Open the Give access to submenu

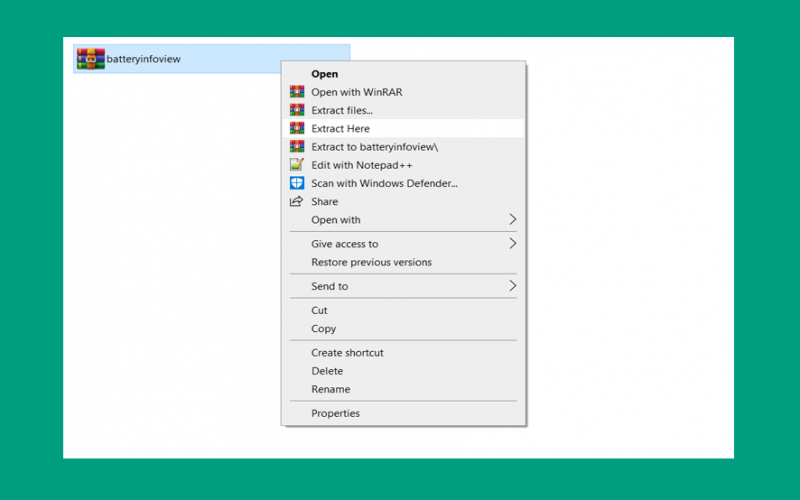click(403, 244)
